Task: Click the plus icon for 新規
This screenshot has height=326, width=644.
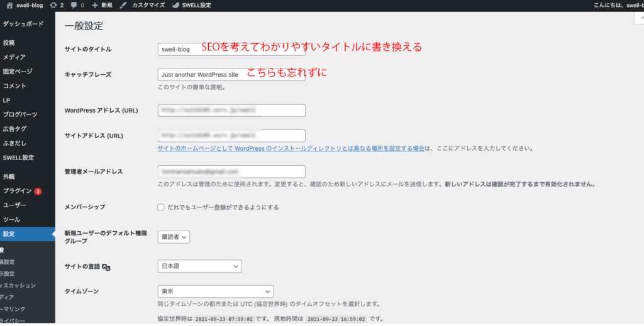Action: coord(95,6)
